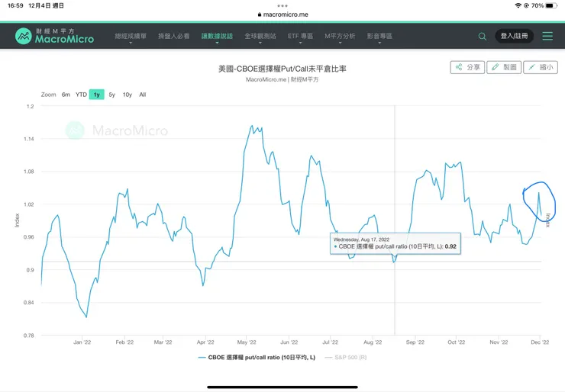Tap the Wi-Fi status icon
Screen dimensions: 565x392
point(518,5)
